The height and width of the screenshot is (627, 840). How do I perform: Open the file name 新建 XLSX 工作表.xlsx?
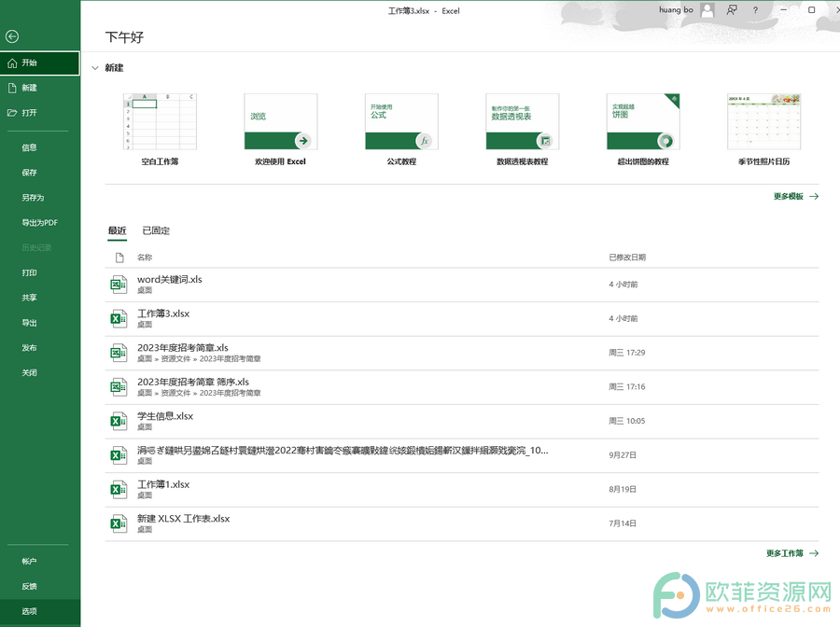pyautogui.click(x=184, y=519)
